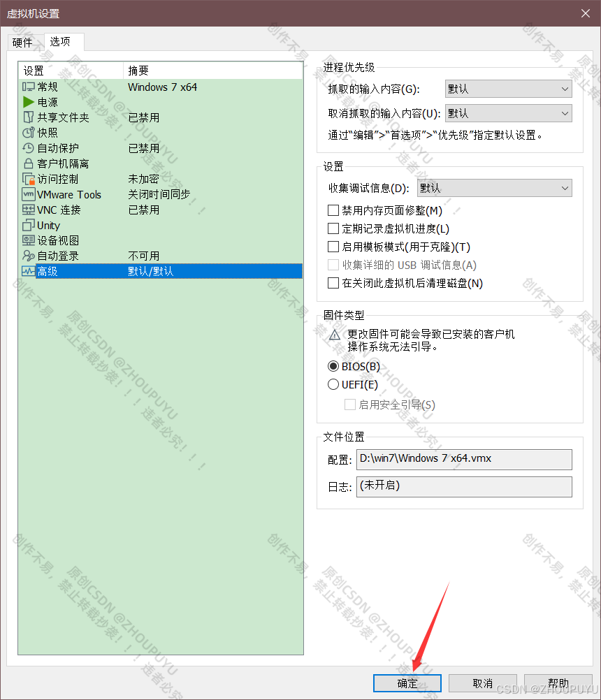Enable 禁用内存页面修整(M) checkbox
Image resolution: width=601 pixels, height=700 pixels.
click(x=333, y=210)
